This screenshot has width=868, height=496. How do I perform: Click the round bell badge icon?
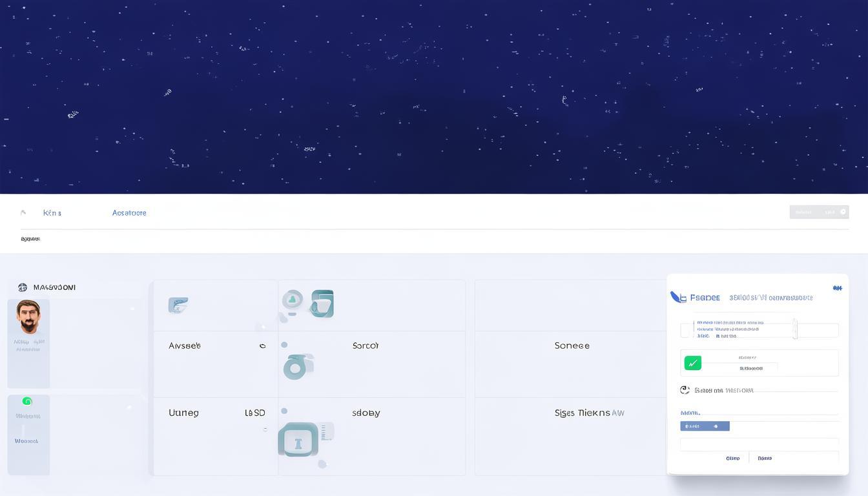[x=293, y=299]
